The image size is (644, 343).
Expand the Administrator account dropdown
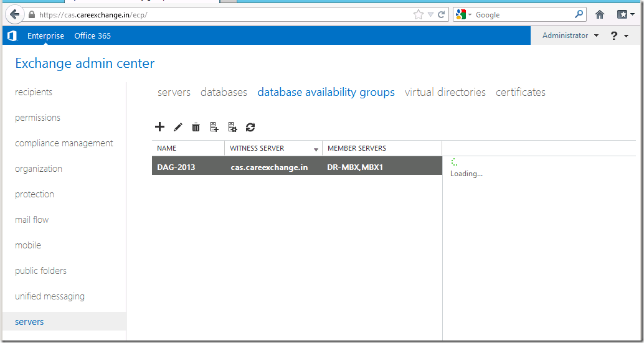click(570, 35)
